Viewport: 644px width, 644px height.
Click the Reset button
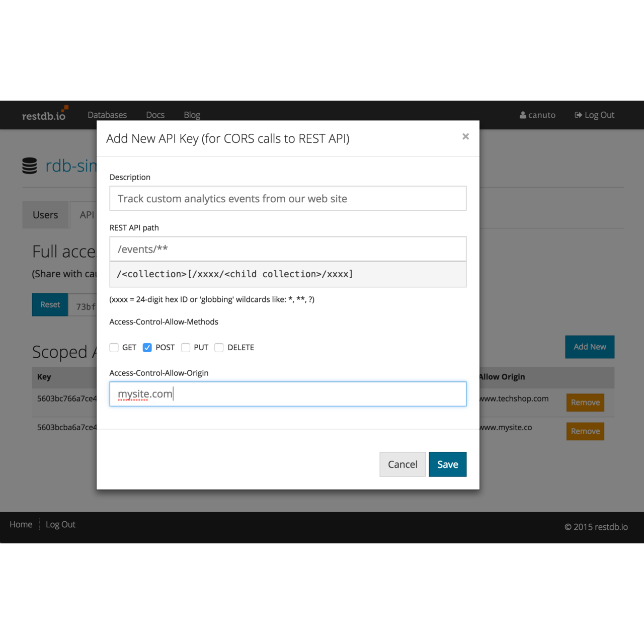coord(49,304)
